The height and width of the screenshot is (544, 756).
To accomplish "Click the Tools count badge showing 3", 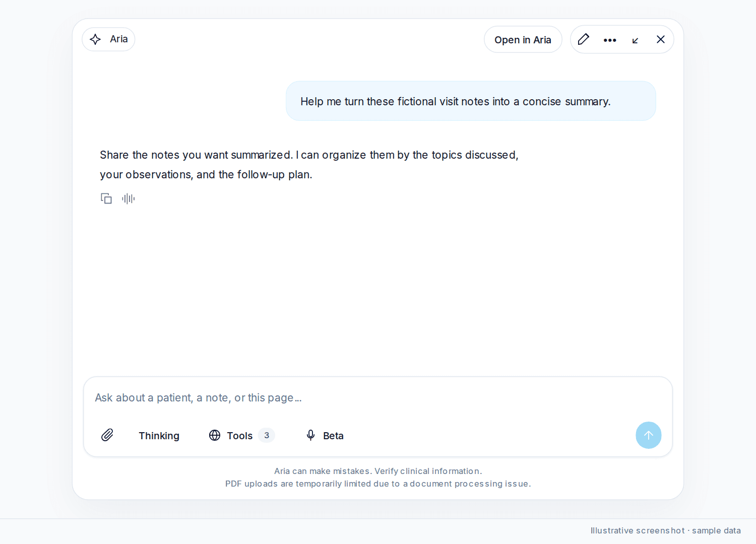I will point(267,435).
